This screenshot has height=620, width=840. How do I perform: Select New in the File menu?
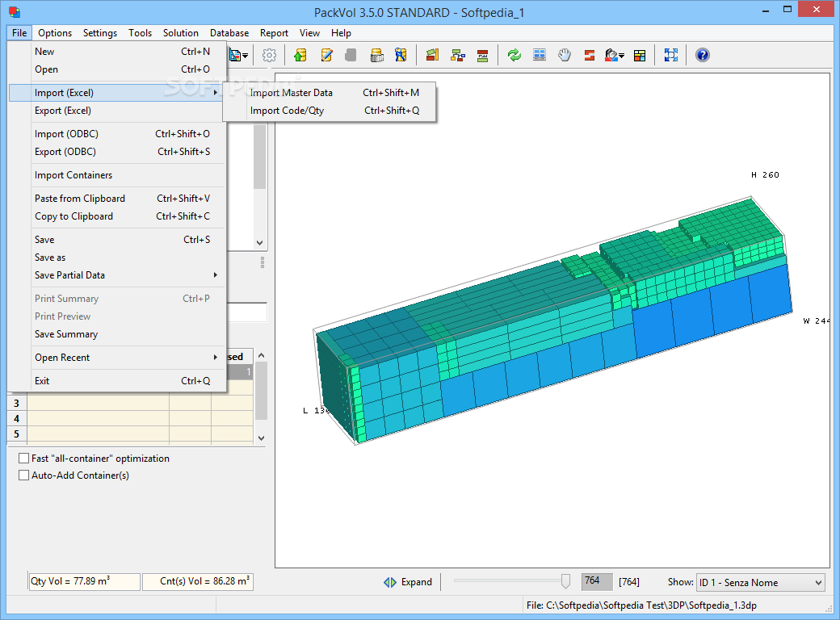tap(117, 52)
